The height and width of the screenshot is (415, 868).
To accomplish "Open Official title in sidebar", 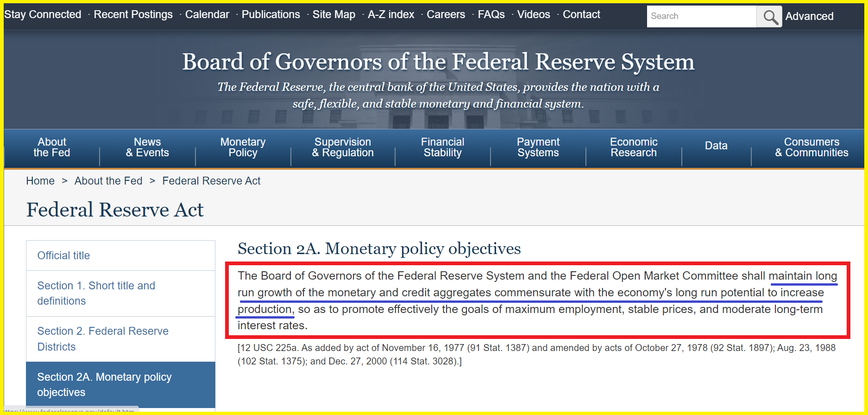I will [x=64, y=255].
